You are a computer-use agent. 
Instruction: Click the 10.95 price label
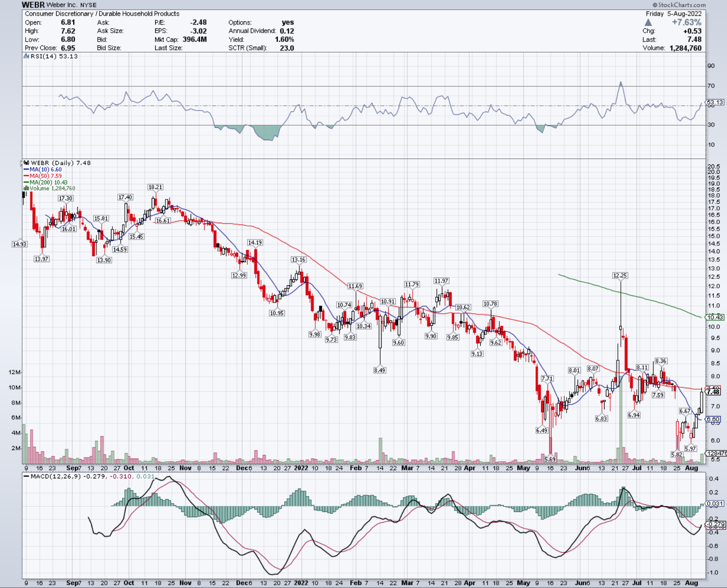[x=277, y=313]
